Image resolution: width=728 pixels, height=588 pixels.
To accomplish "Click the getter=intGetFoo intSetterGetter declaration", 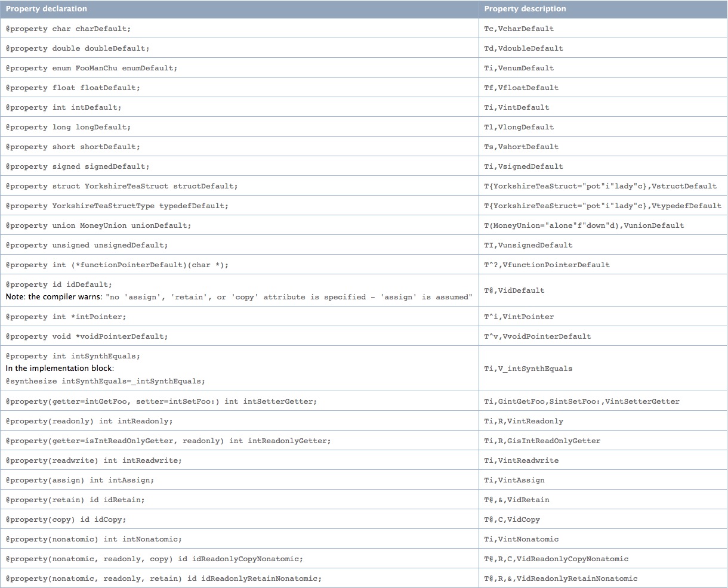I will pyautogui.click(x=161, y=401).
